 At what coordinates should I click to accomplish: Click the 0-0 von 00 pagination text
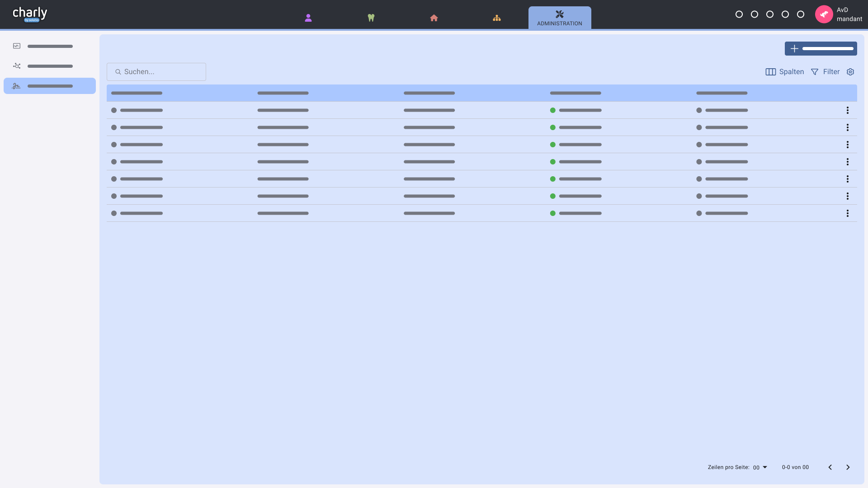[795, 467]
